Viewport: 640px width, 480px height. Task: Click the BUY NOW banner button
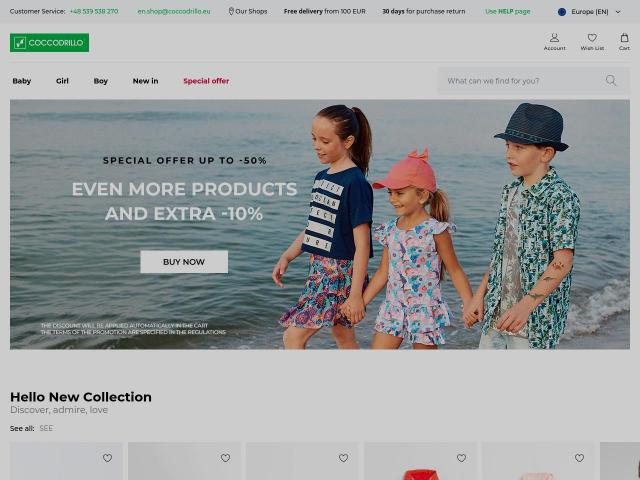click(184, 262)
